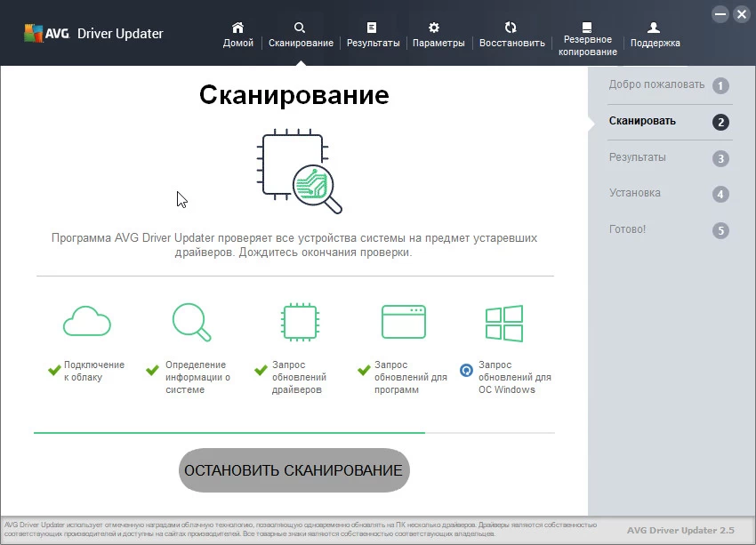Viewport: 756px width, 545px height.
Task: Click the AVG Driver Updater logo
Action: [x=93, y=34]
